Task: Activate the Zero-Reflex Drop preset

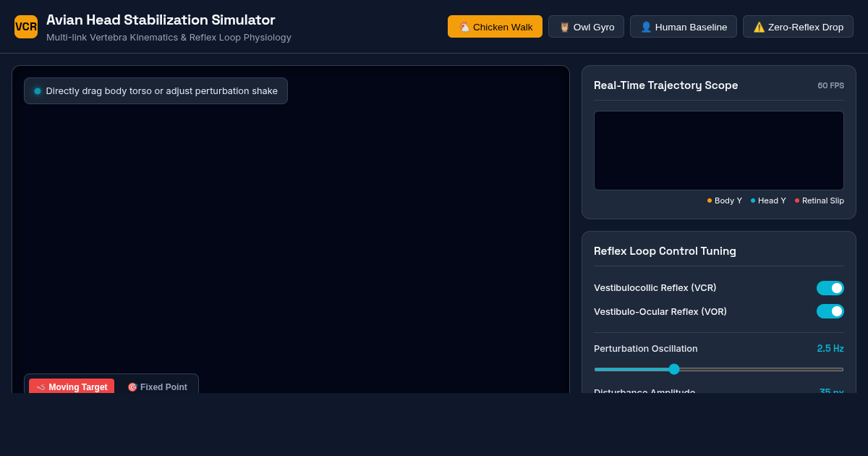Action: click(x=798, y=27)
